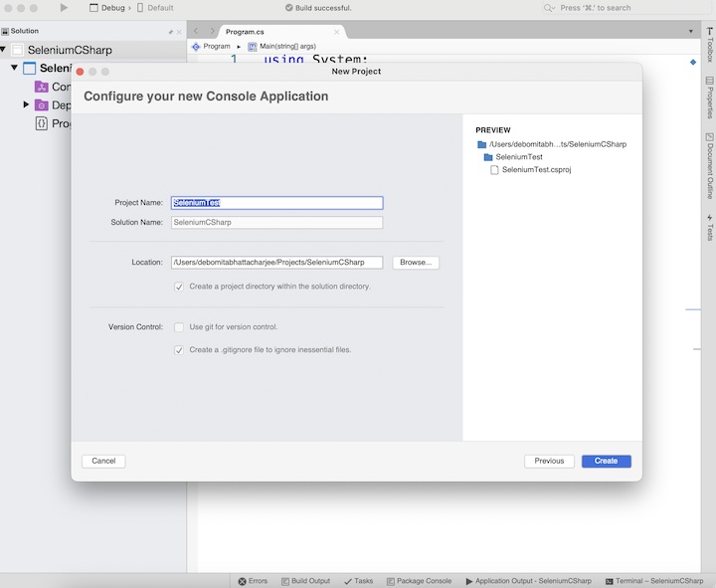The height and width of the screenshot is (588, 716).
Task: Open the Document Outline side pad
Action: [x=710, y=166]
